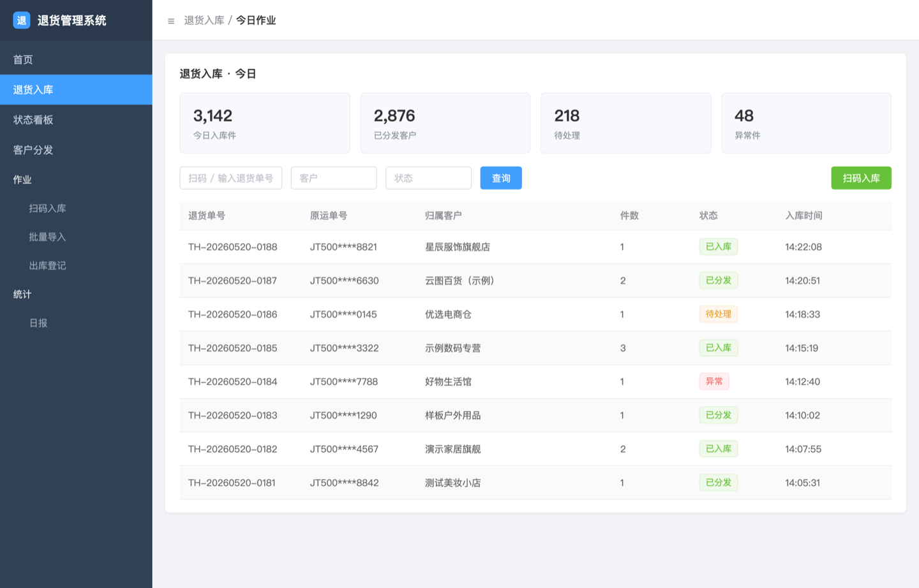Click customer 演示家居旗舰
This screenshot has height=588, width=919.
[x=453, y=449]
